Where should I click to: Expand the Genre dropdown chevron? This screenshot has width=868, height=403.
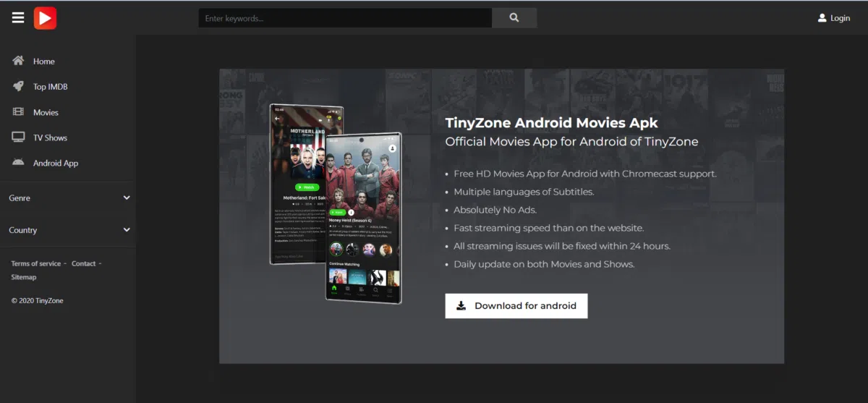pyautogui.click(x=127, y=198)
